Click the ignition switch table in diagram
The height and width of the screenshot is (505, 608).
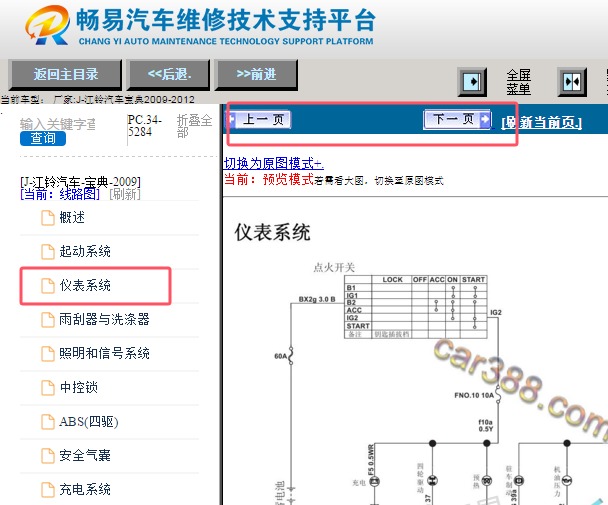pos(416,307)
